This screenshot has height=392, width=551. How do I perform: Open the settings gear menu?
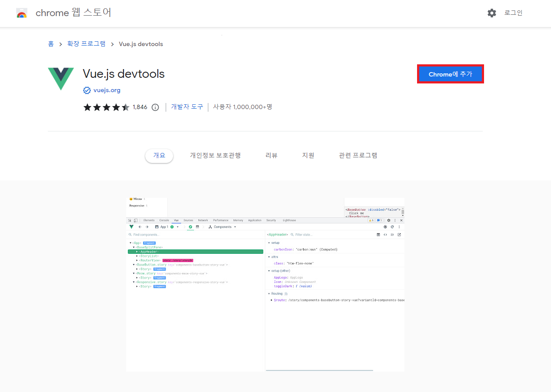(x=492, y=13)
